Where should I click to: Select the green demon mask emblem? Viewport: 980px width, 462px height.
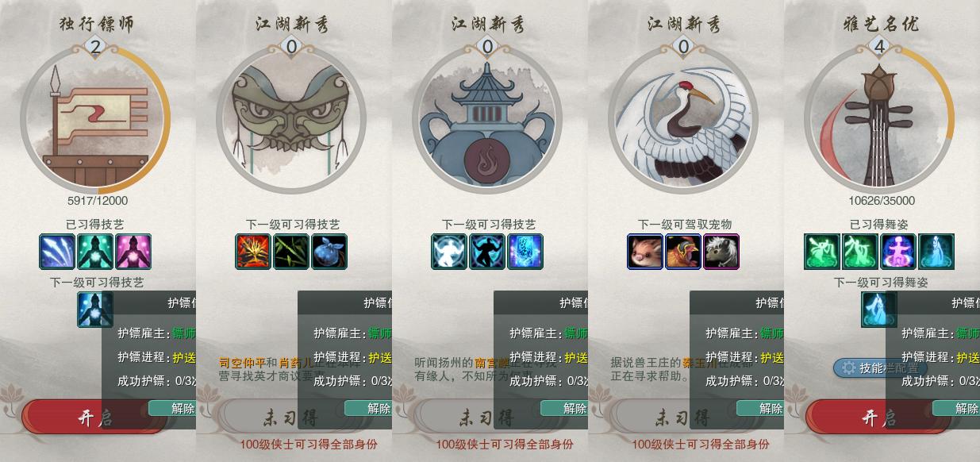coord(291,120)
